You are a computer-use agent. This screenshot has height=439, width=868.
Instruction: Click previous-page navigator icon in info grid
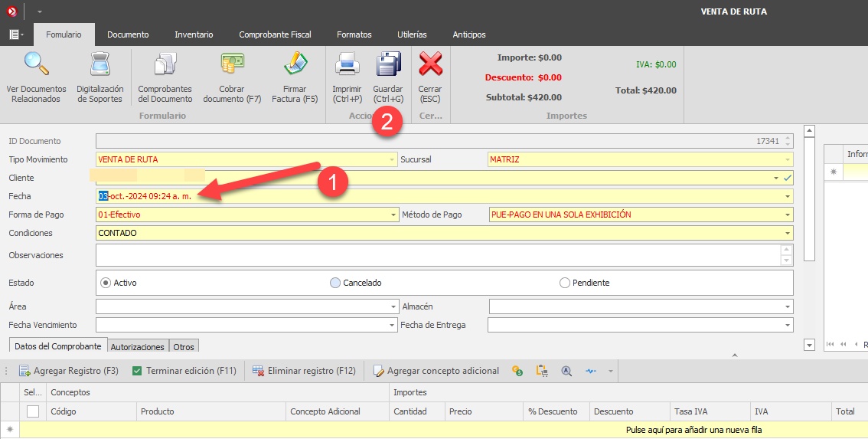pyautogui.click(x=843, y=344)
